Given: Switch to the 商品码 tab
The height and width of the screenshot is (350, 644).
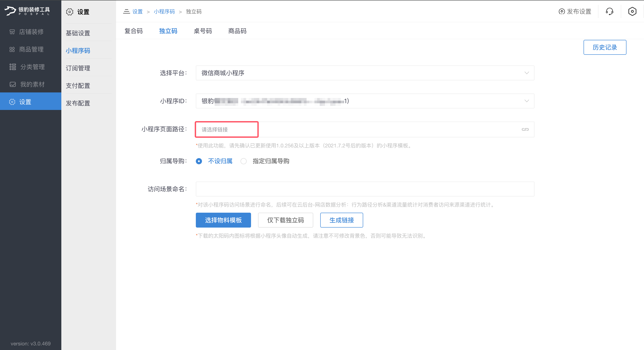Looking at the screenshot, I should tap(237, 31).
